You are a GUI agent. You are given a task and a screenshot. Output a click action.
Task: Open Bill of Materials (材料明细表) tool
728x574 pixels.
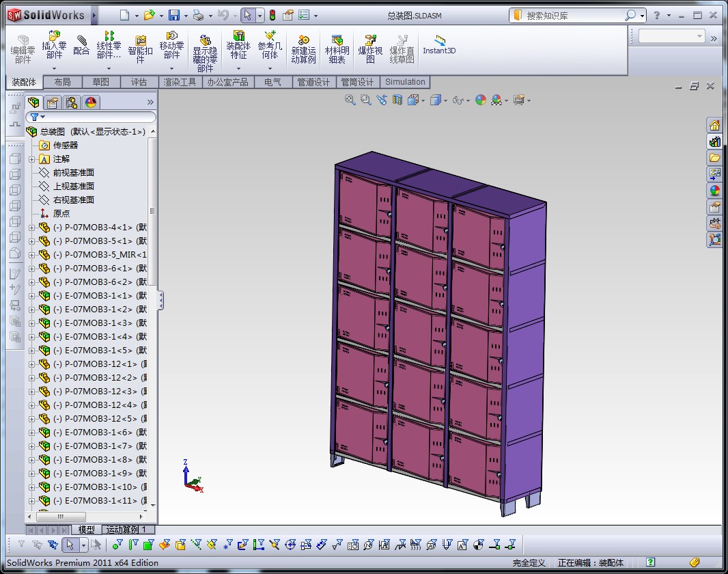click(x=337, y=49)
